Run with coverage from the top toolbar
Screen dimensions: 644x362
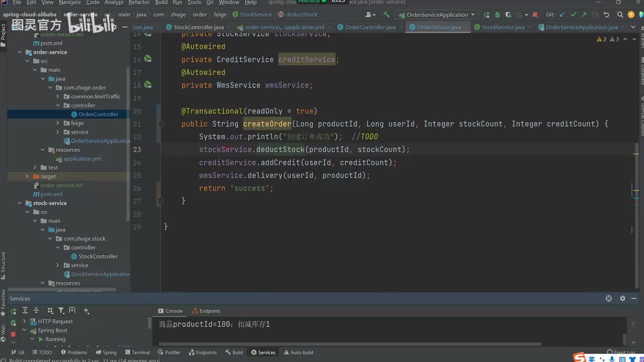(507, 15)
